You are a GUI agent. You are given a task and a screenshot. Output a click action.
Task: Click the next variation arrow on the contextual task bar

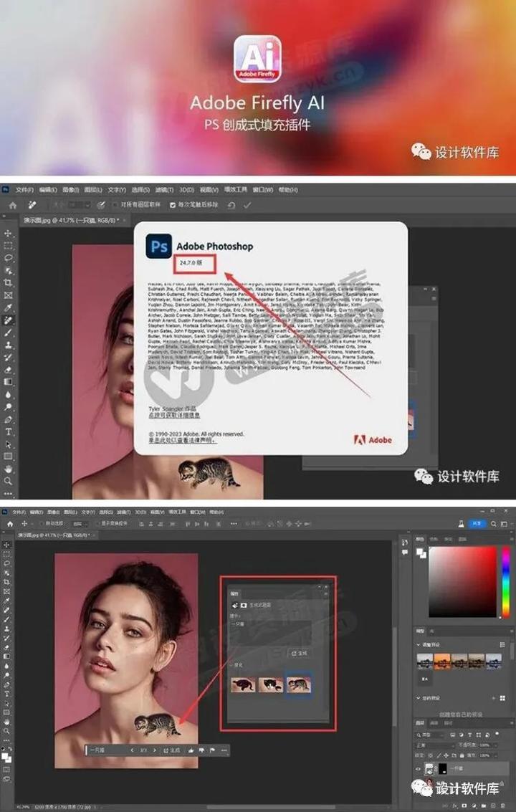tap(155, 750)
